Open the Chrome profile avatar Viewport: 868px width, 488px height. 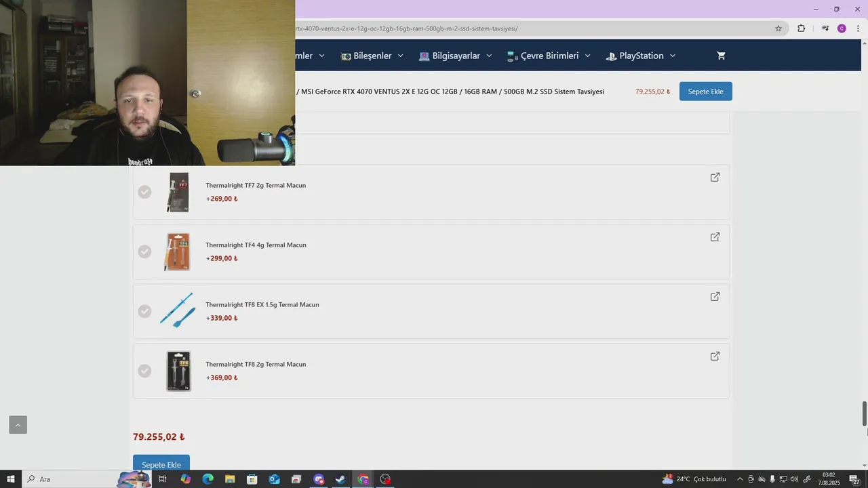click(x=842, y=28)
